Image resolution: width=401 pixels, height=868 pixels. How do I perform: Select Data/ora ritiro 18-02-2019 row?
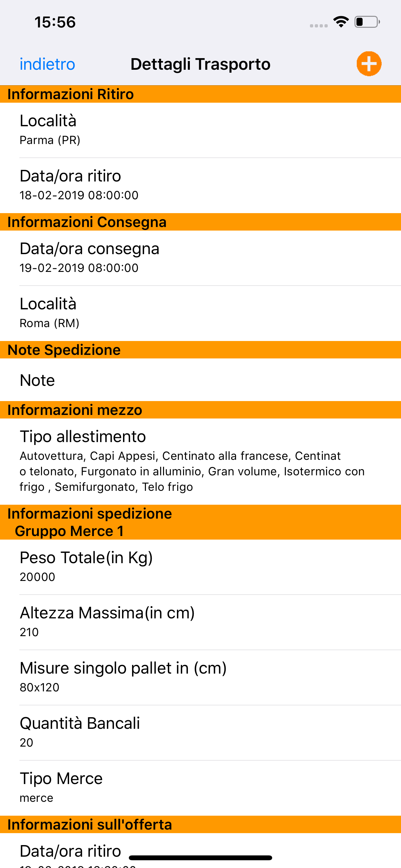coord(200,185)
